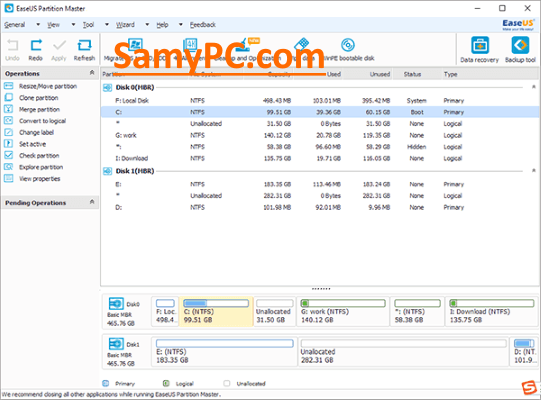
Task: Click Explore partition operation text
Action: pyautogui.click(x=41, y=167)
